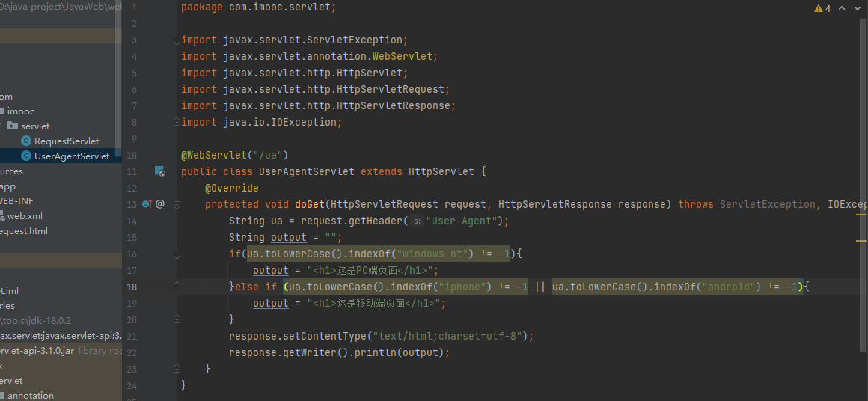Select the servlet package folder
The image size is (868, 401).
35,126
